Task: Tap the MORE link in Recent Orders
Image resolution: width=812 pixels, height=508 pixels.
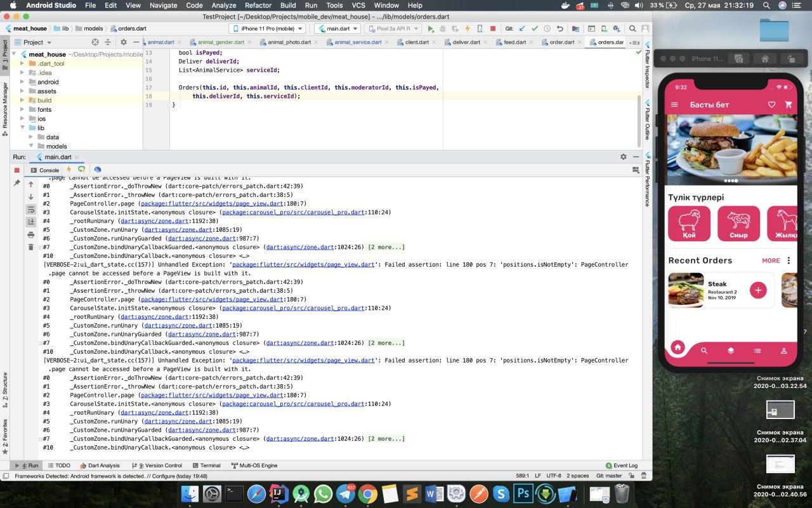Action: [x=771, y=260]
